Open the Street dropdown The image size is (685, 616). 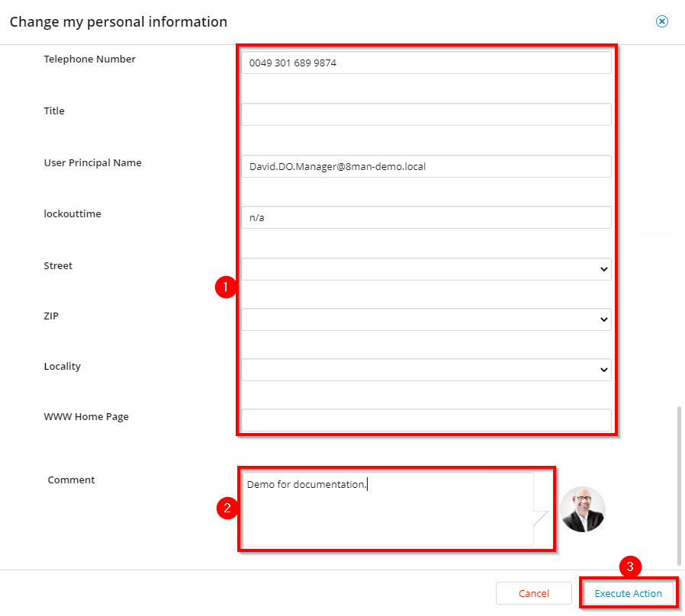(427, 268)
